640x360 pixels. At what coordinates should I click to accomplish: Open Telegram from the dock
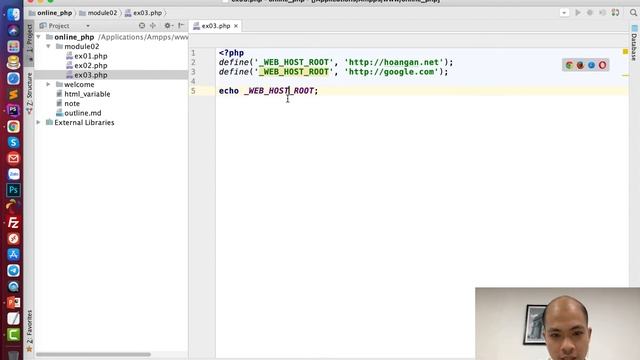pos(13,270)
